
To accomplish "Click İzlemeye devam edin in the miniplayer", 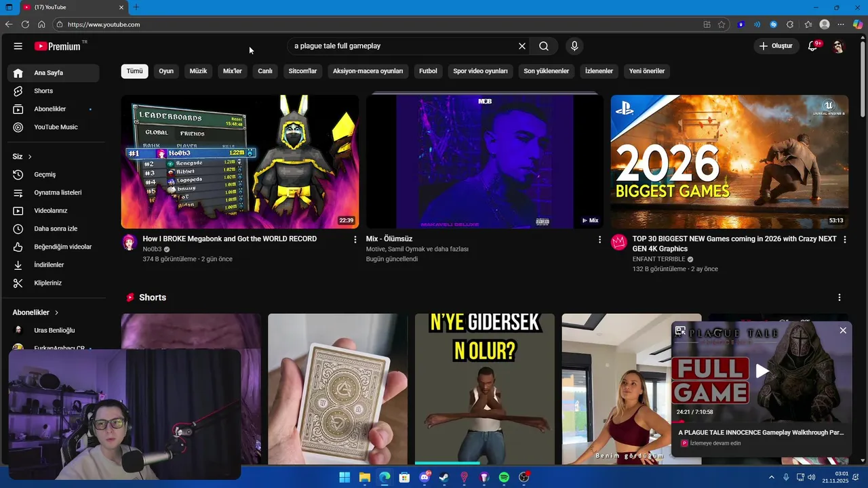I will (715, 443).
